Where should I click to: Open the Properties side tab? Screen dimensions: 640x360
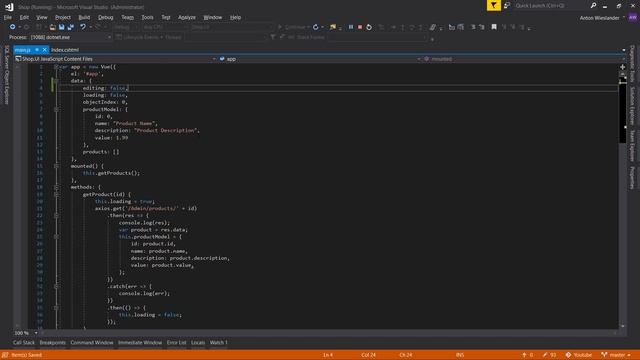[x=632, y=178]
